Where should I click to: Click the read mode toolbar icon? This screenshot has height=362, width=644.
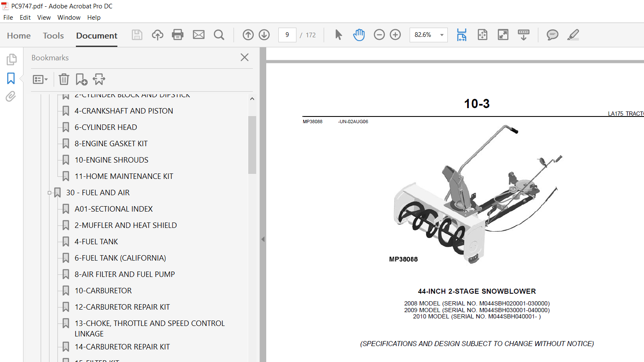[524, 35]
